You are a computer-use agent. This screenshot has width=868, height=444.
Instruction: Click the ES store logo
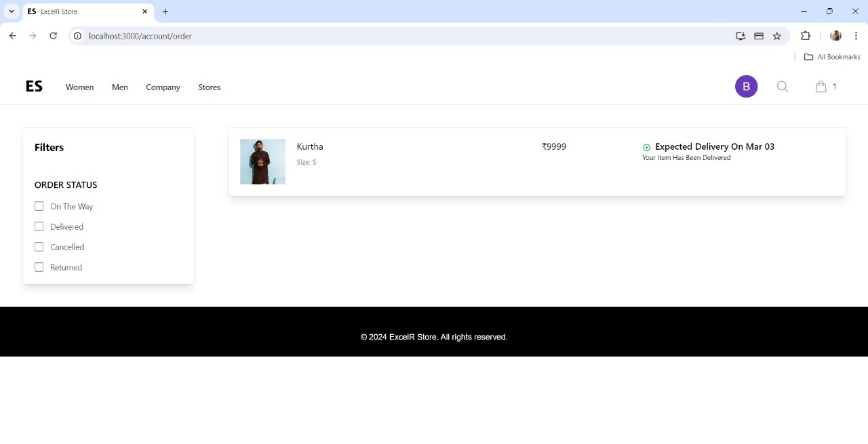tap(34, 86)
